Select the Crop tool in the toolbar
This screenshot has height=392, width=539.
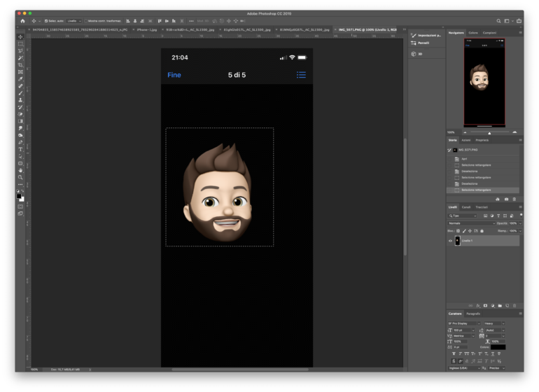[x=20, y=64]
